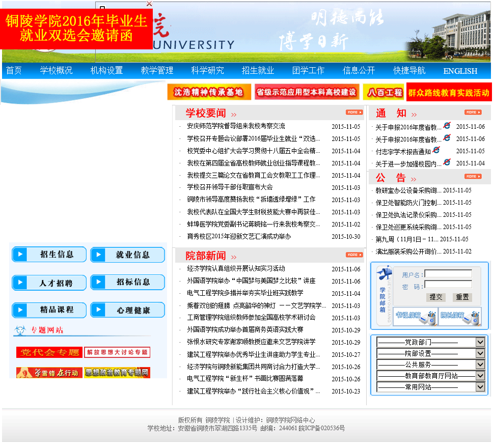Open the 教学管理 menu

tap(157, 70)
